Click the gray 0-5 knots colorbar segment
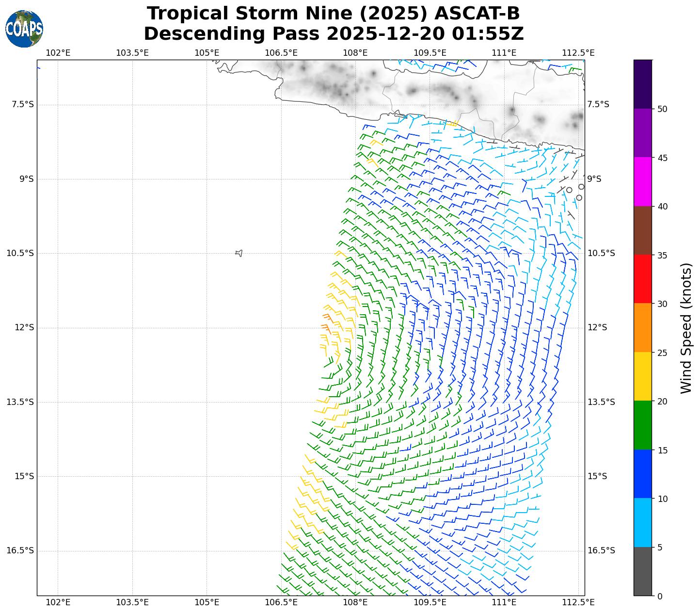 tap(642, 571)
